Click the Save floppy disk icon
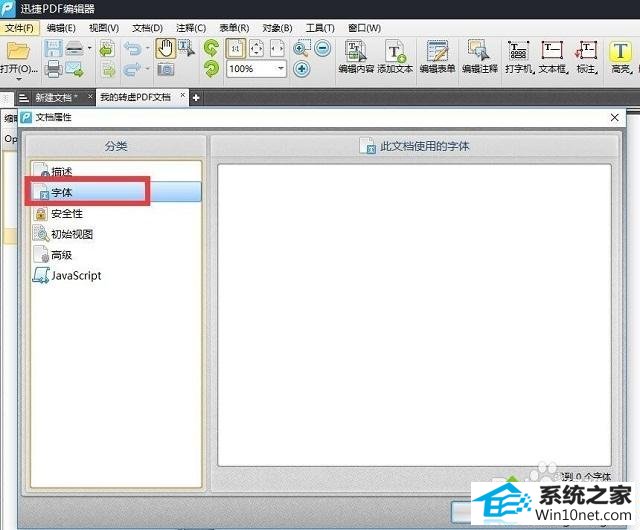Image resolution: width=640 pixels, height=530 pixels. (53, 49)
